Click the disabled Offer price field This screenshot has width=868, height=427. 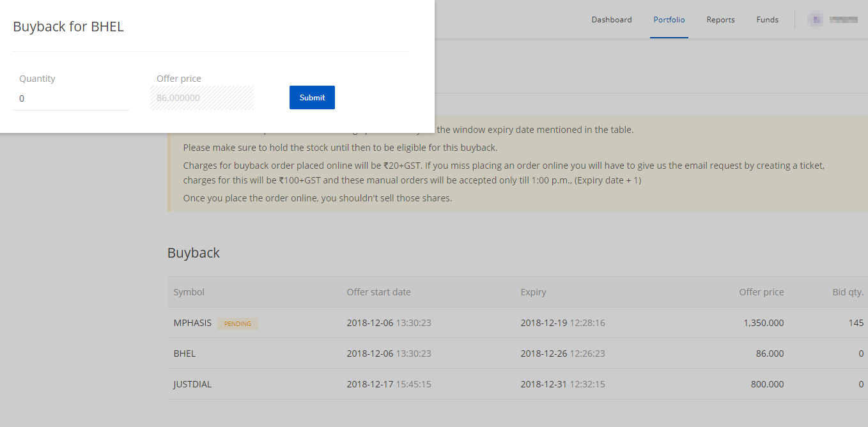[202, 98]
